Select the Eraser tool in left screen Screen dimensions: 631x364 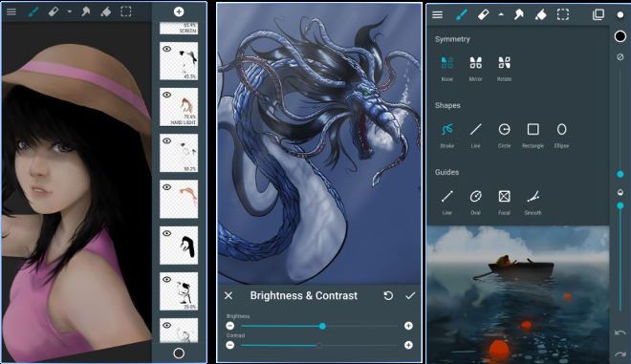pos(54,11)
